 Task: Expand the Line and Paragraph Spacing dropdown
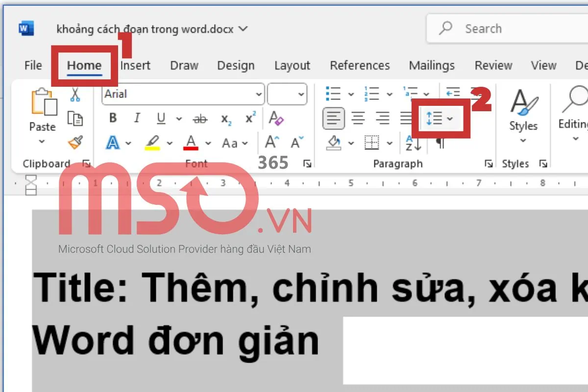point(450,118)
